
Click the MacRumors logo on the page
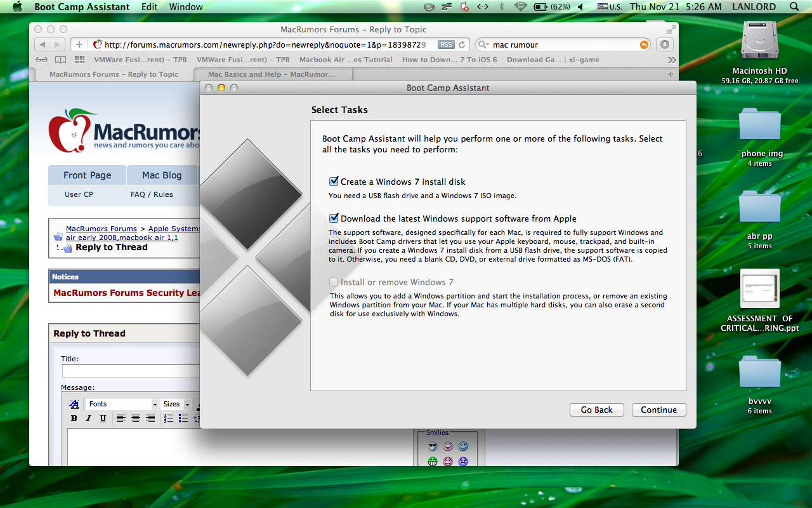tap(124, 130)
